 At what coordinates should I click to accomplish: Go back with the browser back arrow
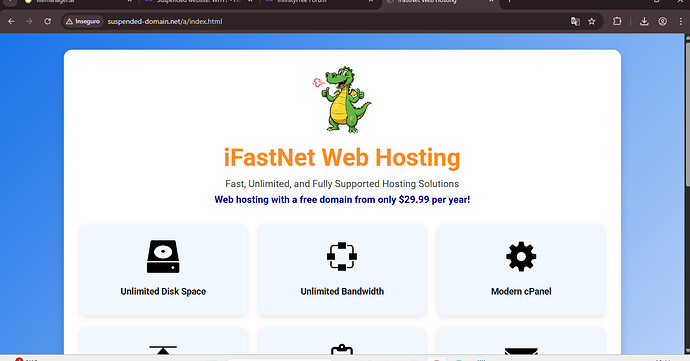click(x=11, y=21)
